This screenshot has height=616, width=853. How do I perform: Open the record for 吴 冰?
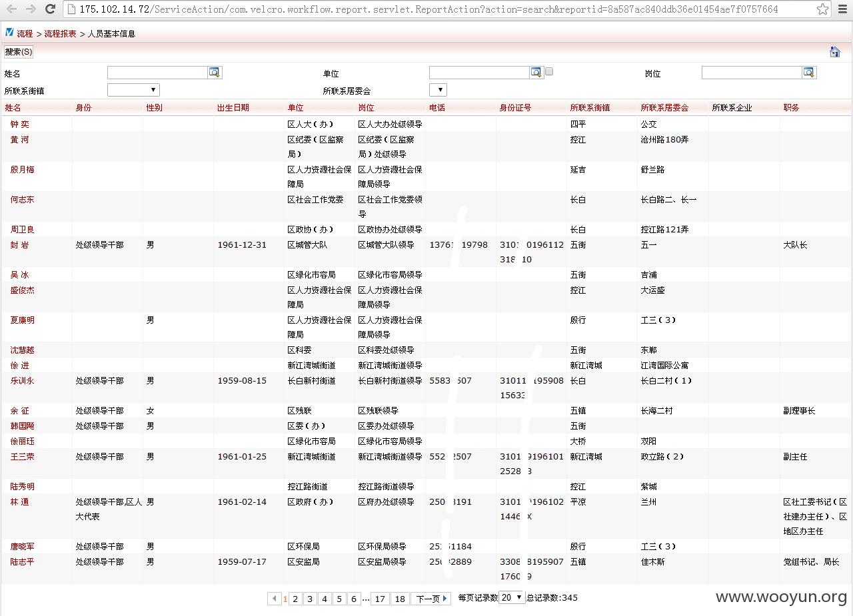(x=19, y=275)
